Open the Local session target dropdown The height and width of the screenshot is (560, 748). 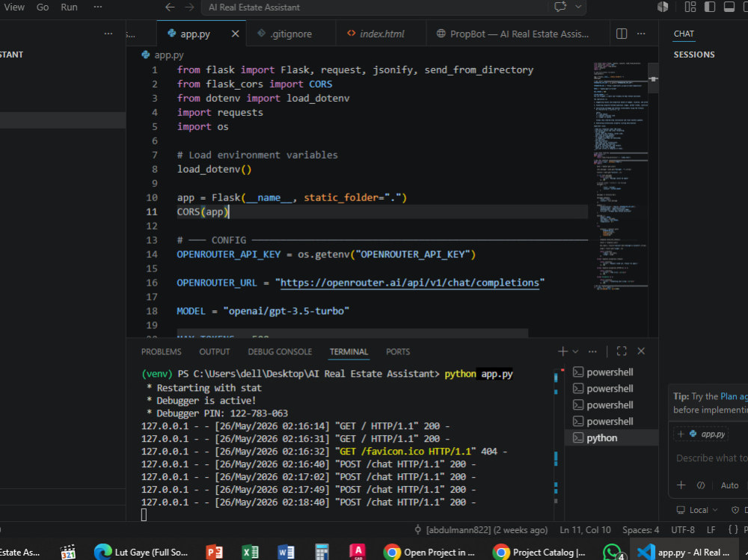[x=697, y=510]
